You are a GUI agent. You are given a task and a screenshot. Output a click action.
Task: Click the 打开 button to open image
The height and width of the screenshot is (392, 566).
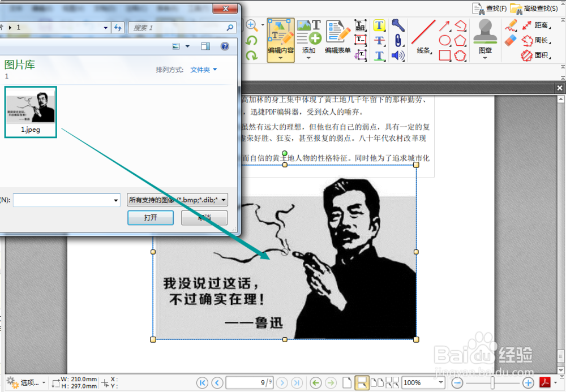pyautogui.click(x=150, y=217)
